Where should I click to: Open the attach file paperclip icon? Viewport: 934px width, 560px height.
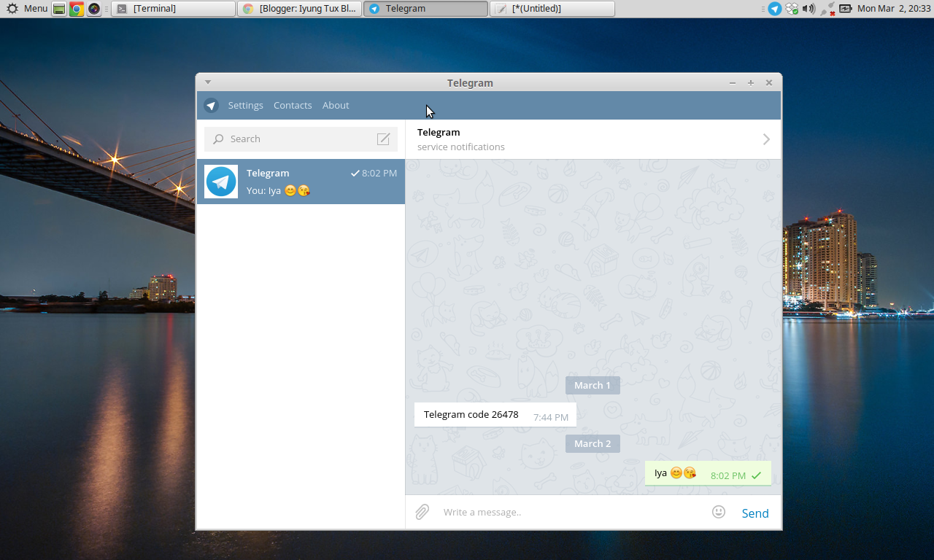422,512
